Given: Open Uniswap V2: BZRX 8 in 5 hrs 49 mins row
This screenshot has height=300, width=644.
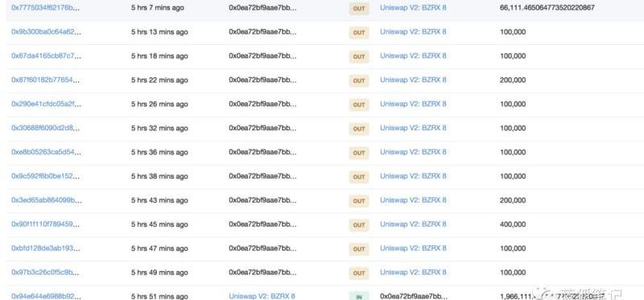Looking at the screenshot, I should tap(413, 273).
